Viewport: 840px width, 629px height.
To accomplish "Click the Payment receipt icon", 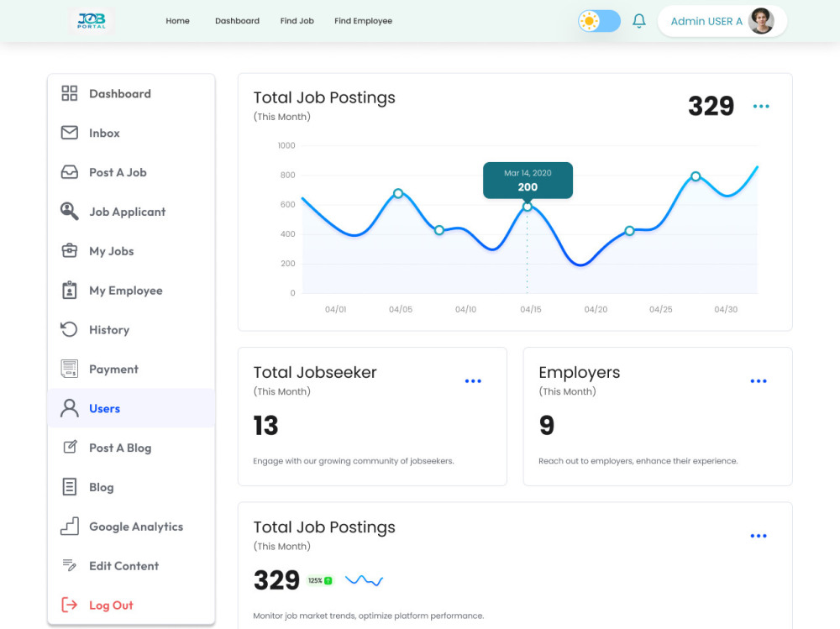I will point(69,369).
